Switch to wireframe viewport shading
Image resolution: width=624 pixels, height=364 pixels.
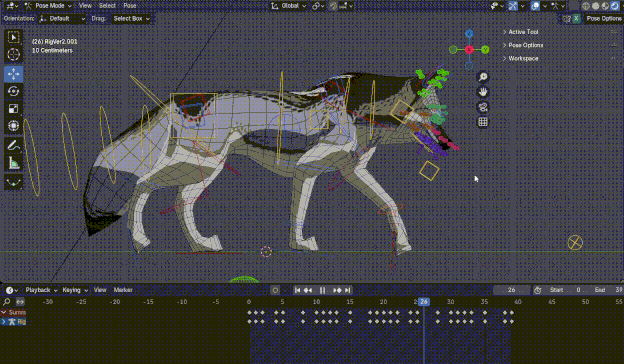coord(586,6)
